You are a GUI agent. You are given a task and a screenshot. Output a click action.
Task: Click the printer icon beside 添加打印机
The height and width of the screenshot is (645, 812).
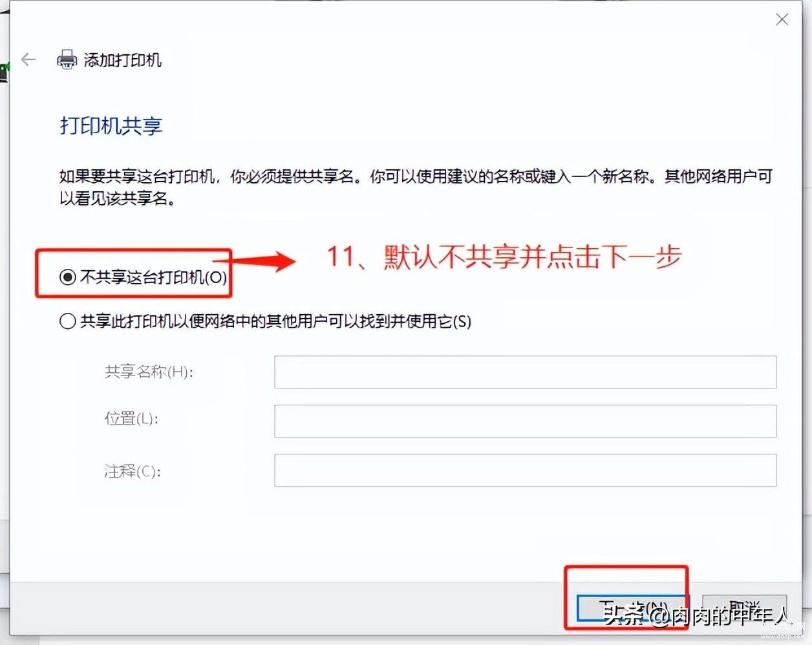[x=67, y=60]
